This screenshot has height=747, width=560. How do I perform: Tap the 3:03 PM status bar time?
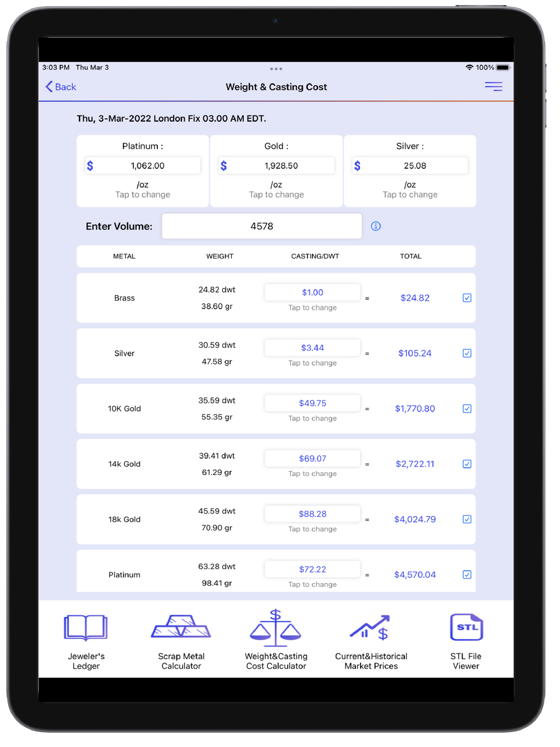[x=55, y=67]
